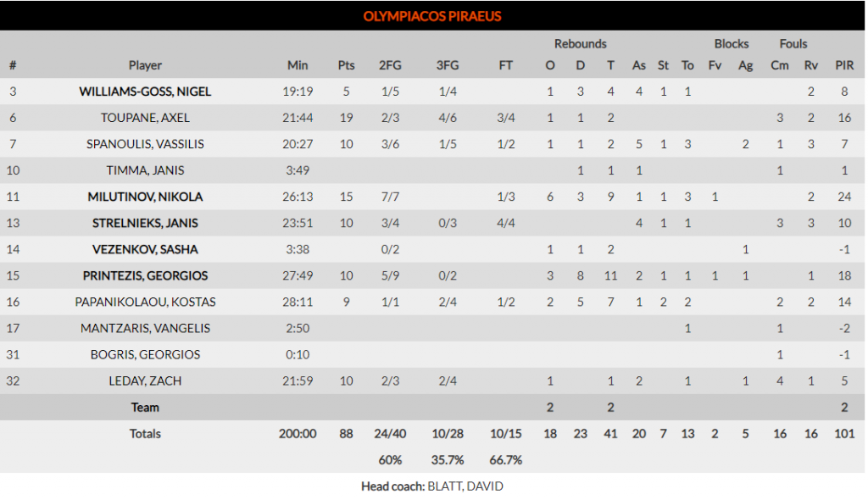
Task: Select Leday, Zach player name
Action: coord(145,381)
